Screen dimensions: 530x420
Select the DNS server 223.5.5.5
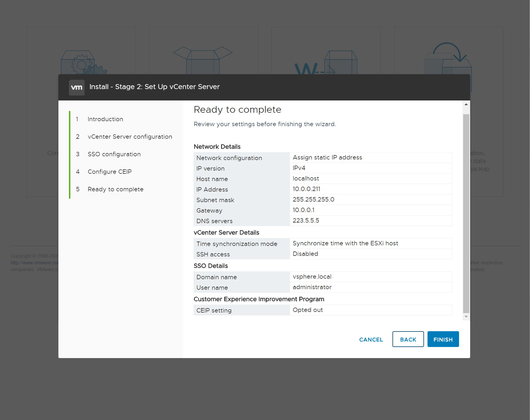306,221
